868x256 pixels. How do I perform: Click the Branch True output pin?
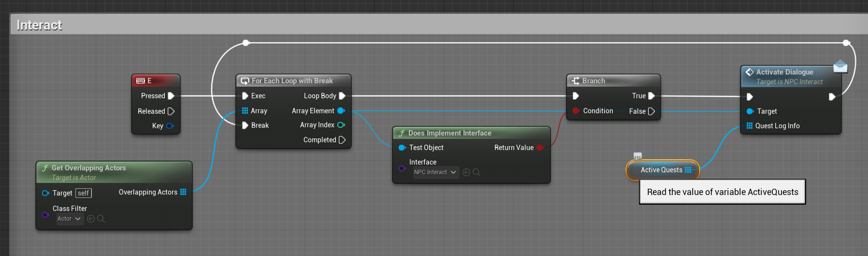point(651,96)
